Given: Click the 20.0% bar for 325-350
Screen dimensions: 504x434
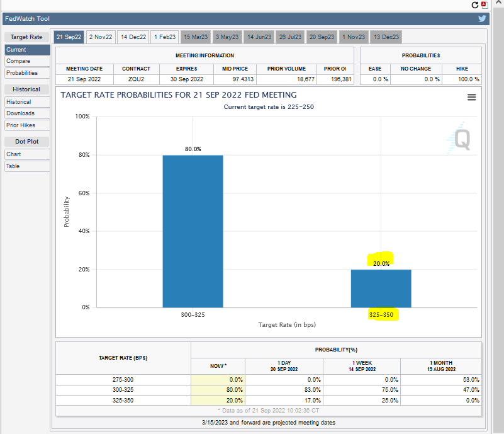Looking at the screenshot, I should [x=381, y=288].
